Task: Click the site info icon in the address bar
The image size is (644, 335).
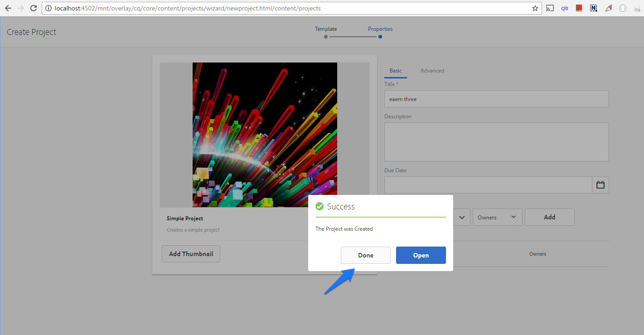Action: pyautogui.click(x=48, y=8)
